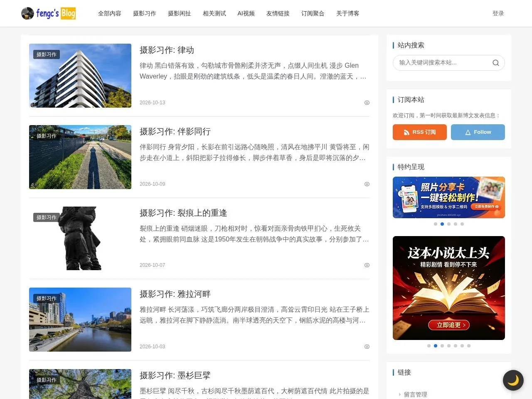The height and width of the screenshot is (399, 532).
Task: Click the 裂痕上的重逢 statue thumbnail
Action: [x=80, y=238]
